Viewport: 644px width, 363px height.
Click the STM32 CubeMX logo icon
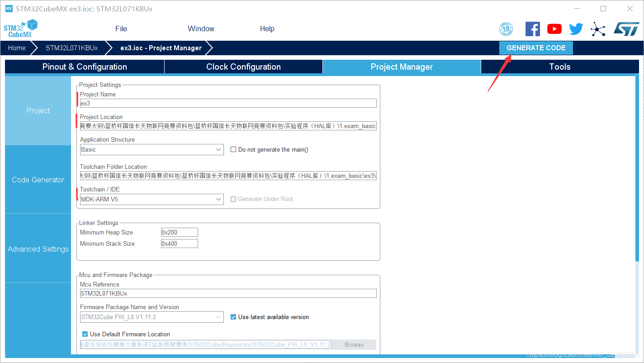tap(21, 29)
